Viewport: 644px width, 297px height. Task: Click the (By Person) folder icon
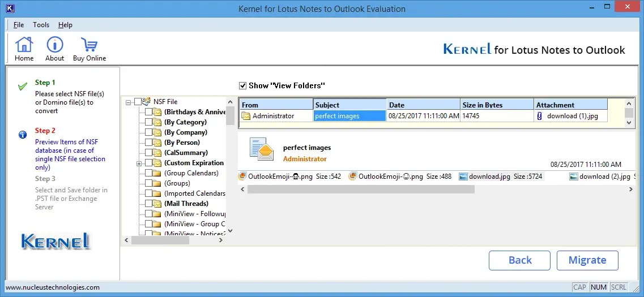coord(157,143)
